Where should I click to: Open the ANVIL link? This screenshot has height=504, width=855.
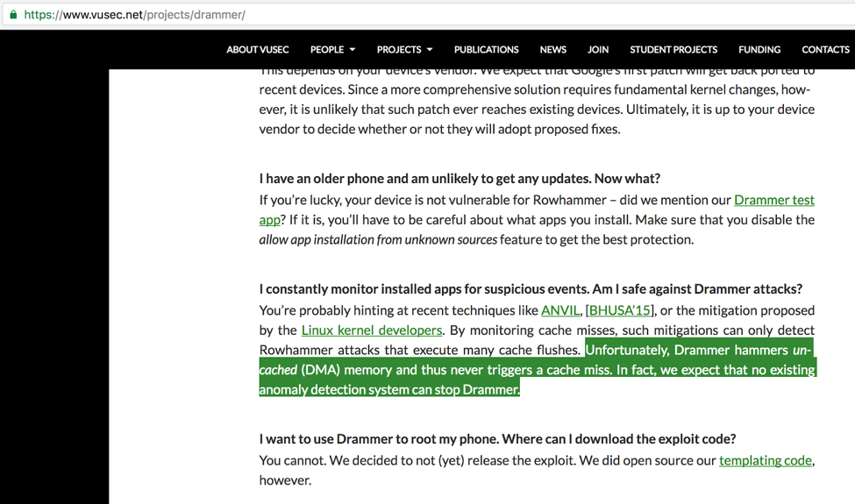(560, 310)
